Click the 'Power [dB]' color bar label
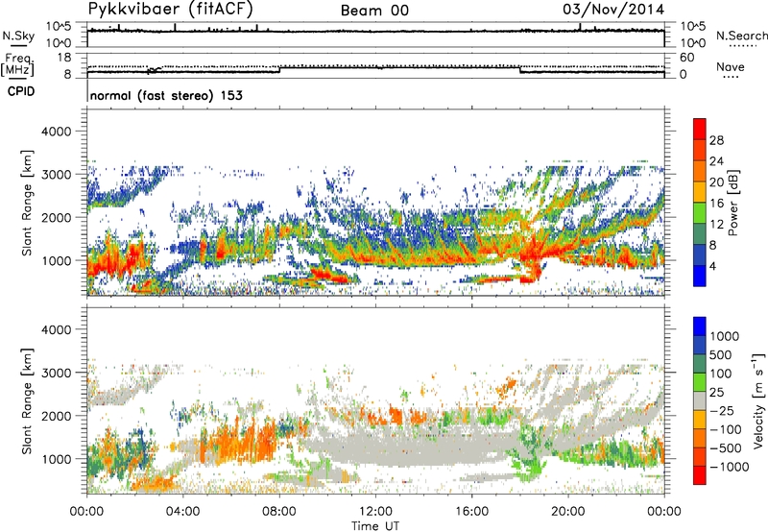This screenshot has width=768, height=532. point(733,203)
